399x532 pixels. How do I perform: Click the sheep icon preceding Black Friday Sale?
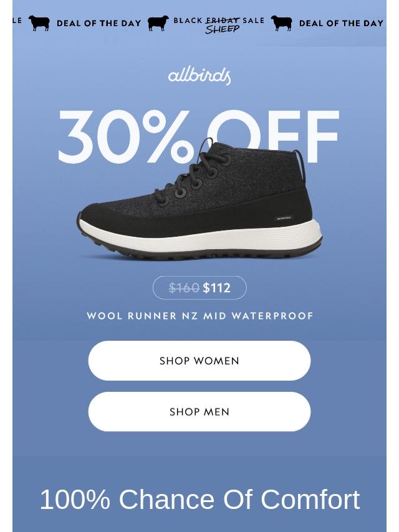tap(158, 23)
